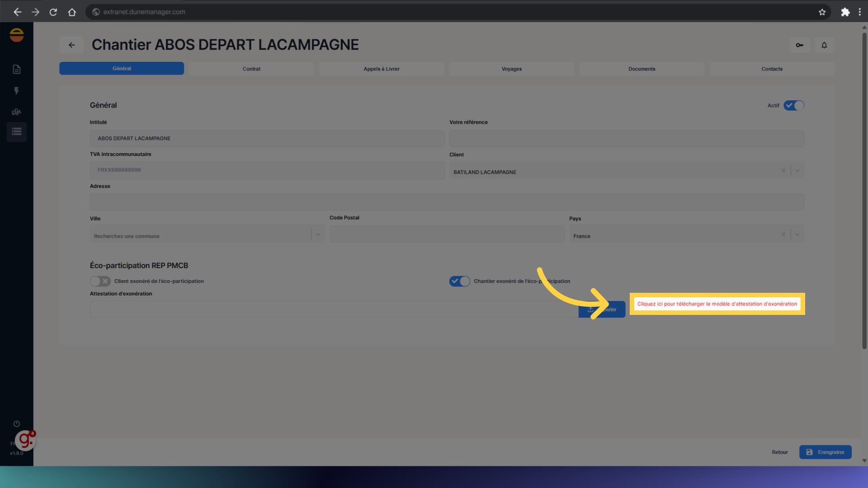Select the lightning bolt sidebar icon
Viewport: 868px width, 488px height.
click(x=16, y=91)
